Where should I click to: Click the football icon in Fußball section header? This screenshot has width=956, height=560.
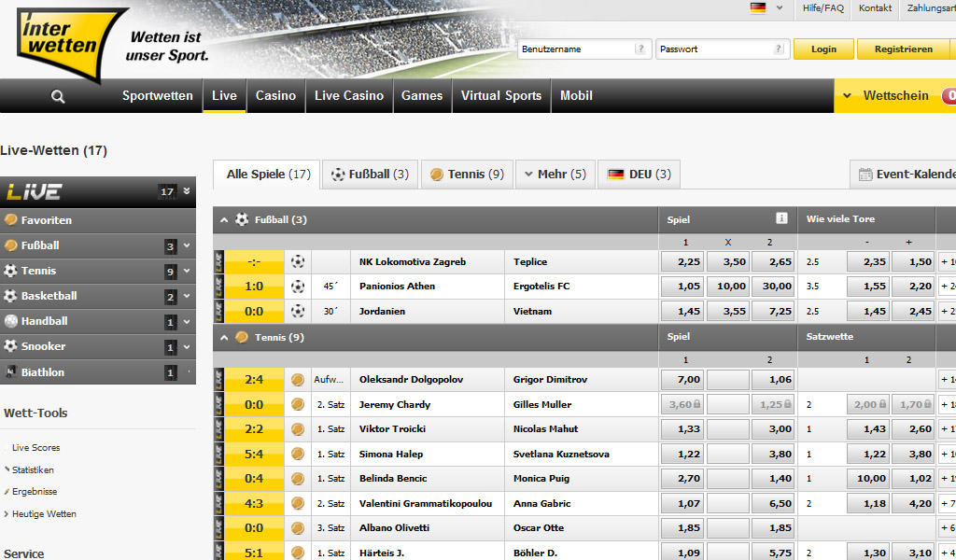point(242,219)
